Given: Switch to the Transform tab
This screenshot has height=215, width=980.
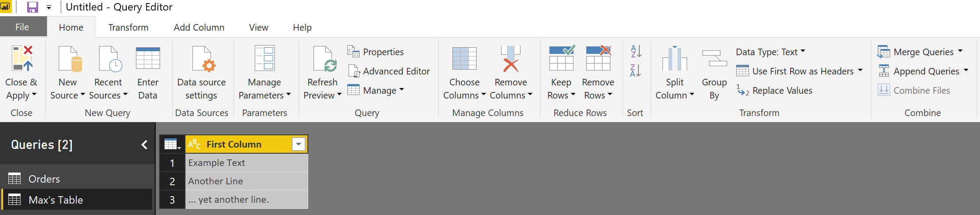Looking at the screenshot, I should click(128, 27).
